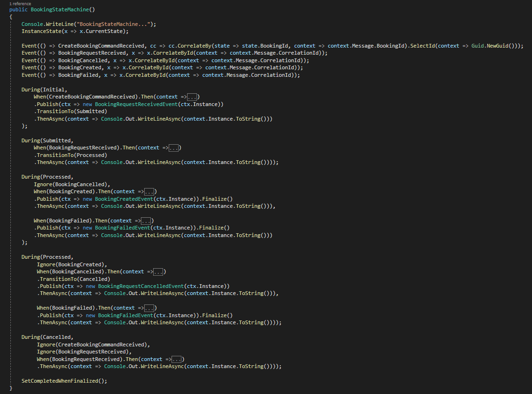Expand collapsed lambda after When(BookingCreated)
This screenshot has width=532, height=394.
pyautogui.click(x=149, y=192)
